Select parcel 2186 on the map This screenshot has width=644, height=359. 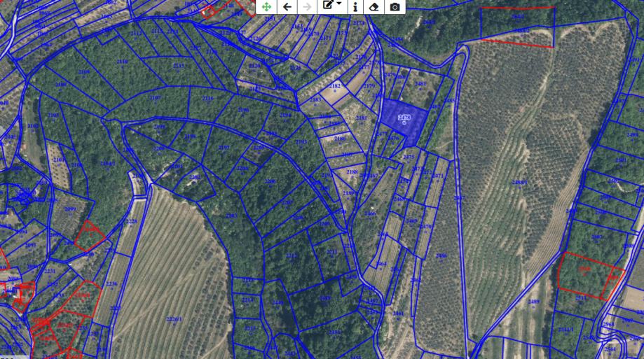(340, 140)
